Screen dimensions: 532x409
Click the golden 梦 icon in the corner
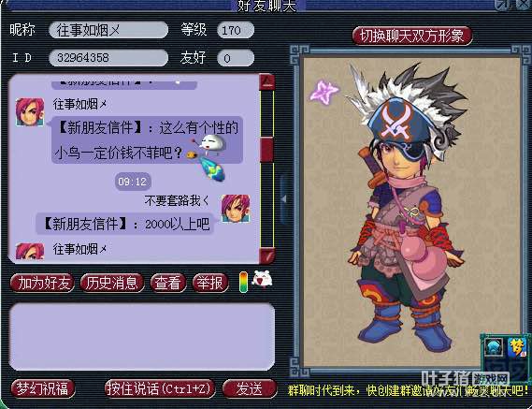tap(518, 347)
